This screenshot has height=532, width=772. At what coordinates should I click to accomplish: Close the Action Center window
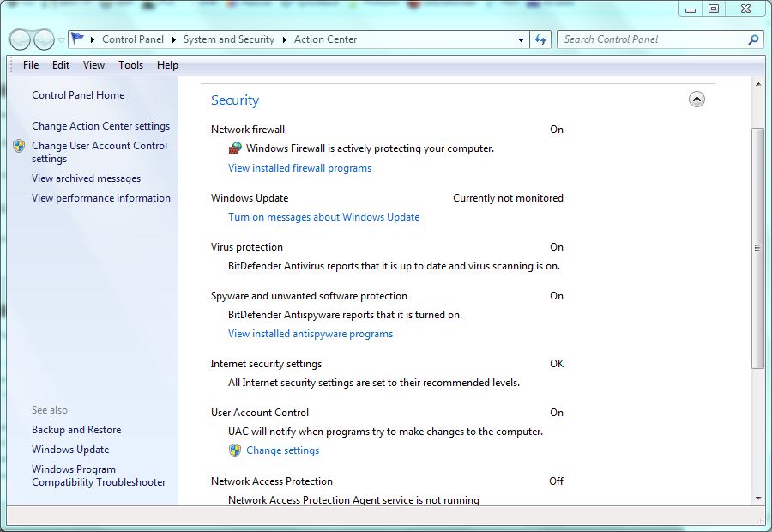pos(746,9)
